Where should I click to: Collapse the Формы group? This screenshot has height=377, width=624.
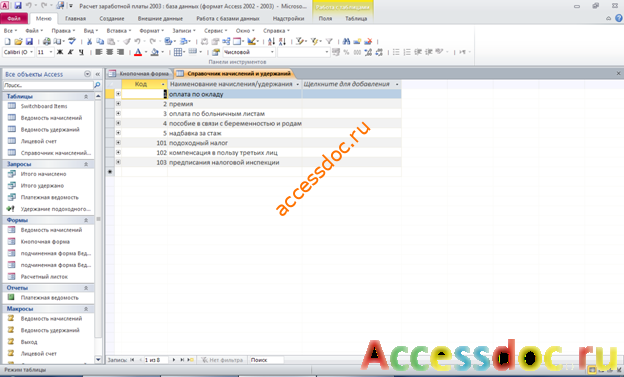point(86,220)
